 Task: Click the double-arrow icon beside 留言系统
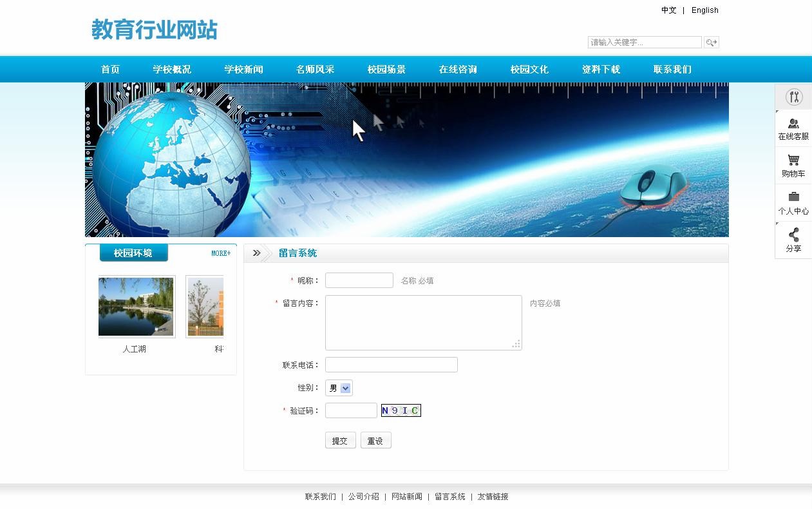(x=256, y=253)
